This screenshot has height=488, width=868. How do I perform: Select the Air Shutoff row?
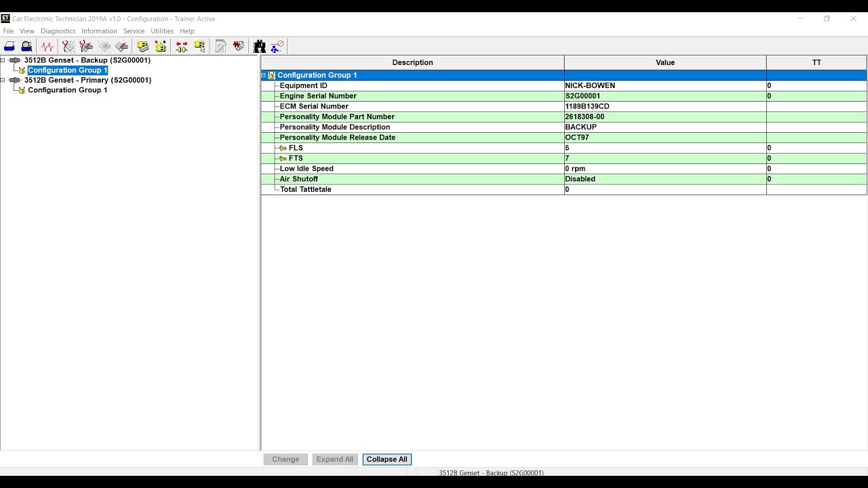(564, 180)
